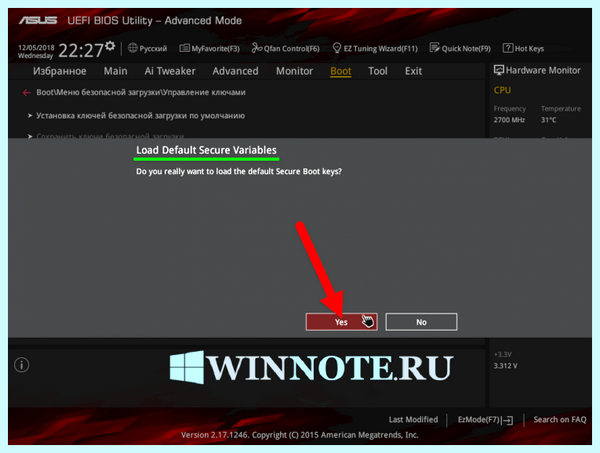Show Hot Keys help icon
Screen dimensions: 600x453
[508, 48]
